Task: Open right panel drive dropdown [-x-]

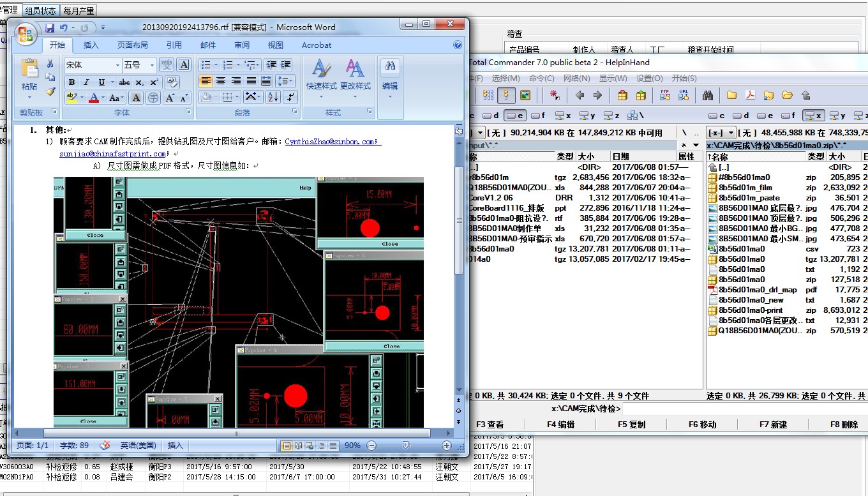Action: click(720, 132)
